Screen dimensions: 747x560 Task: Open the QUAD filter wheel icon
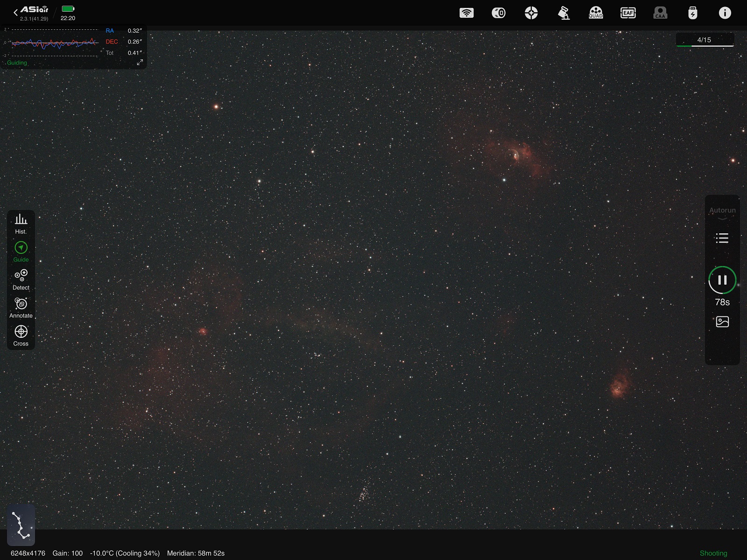(596, 13)
